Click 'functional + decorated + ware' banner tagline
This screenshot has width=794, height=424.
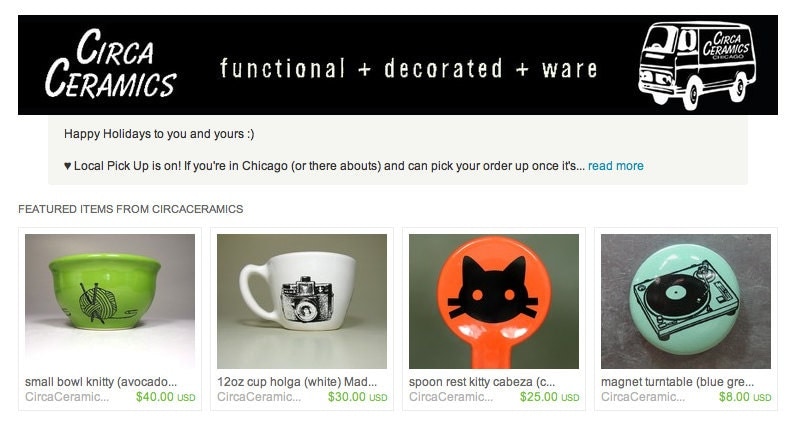(408, 69)
